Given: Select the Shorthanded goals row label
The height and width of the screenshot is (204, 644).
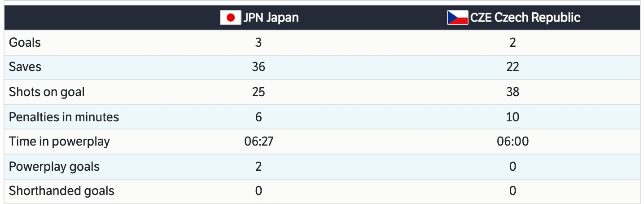Looking at the screenshot, I should (x=61, y=191).
